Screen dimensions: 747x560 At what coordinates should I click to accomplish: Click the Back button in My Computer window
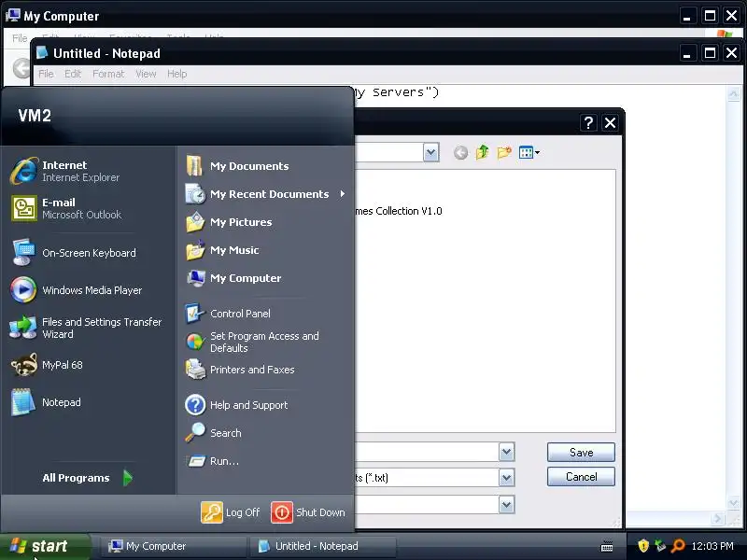coord(21,68)
